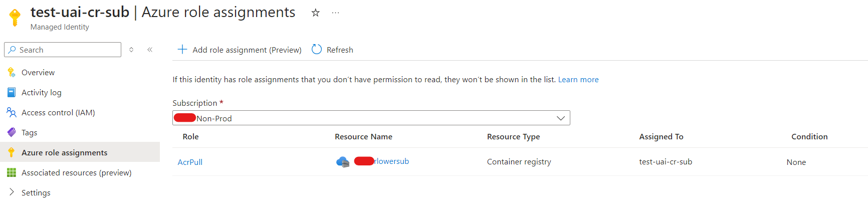Open the AcrPull role link
Screen dimensions: 868x203
190,162
